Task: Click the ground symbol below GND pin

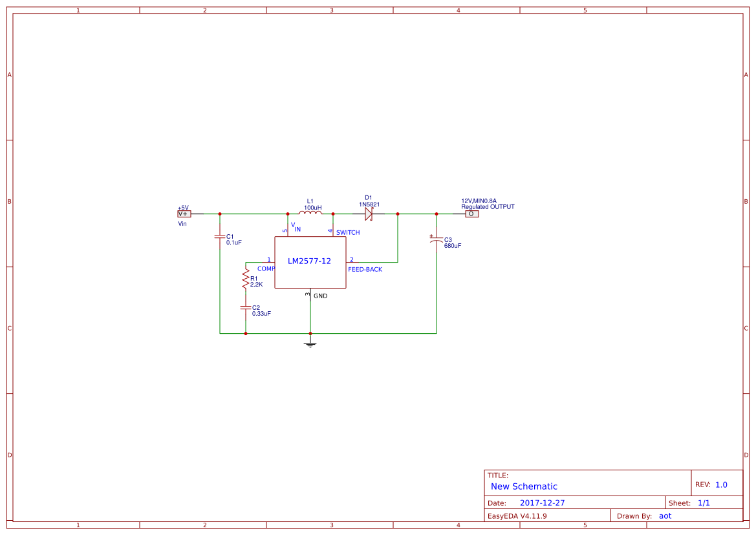Action: pyautogui.click(x=310, y=343)
